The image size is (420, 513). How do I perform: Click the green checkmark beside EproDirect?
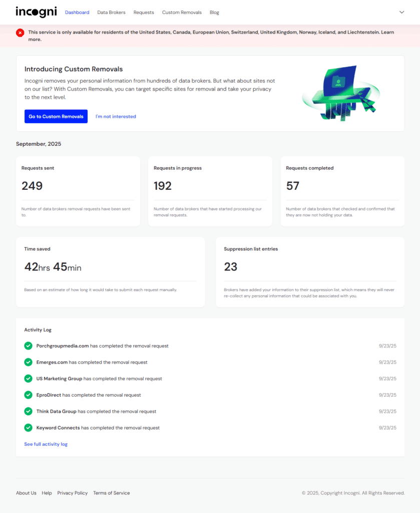coord(28,395)
